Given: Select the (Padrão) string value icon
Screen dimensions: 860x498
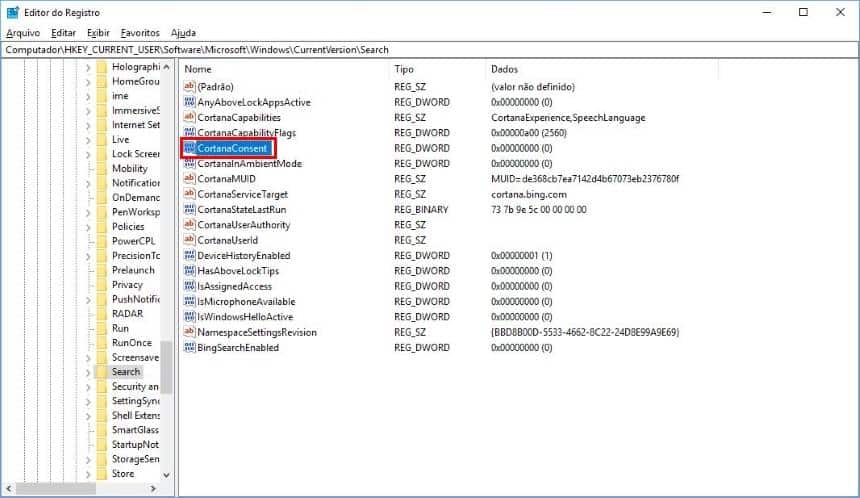Looking at the screenshot, I should coord(189,87).
